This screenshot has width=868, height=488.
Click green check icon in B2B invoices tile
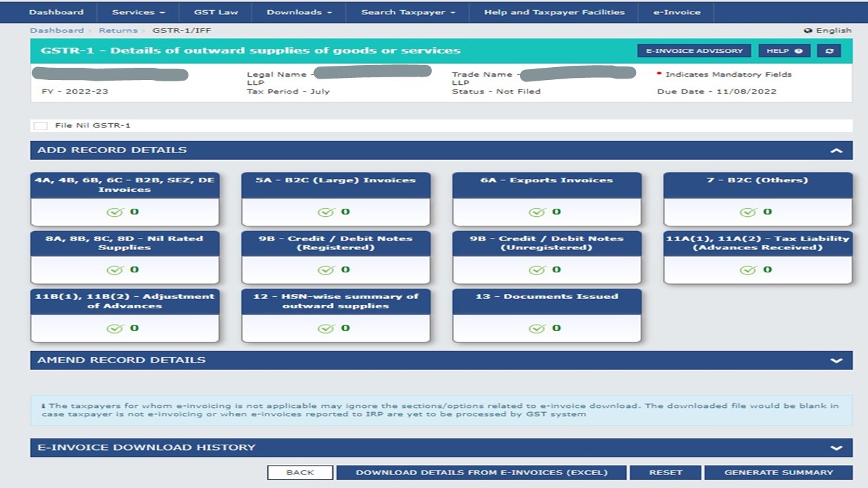pos(115,212)
